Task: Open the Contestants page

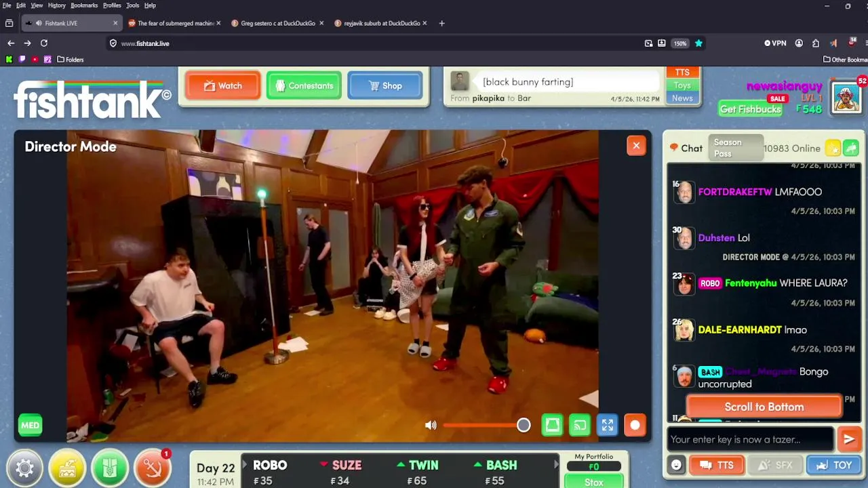Action: [304, 85]
